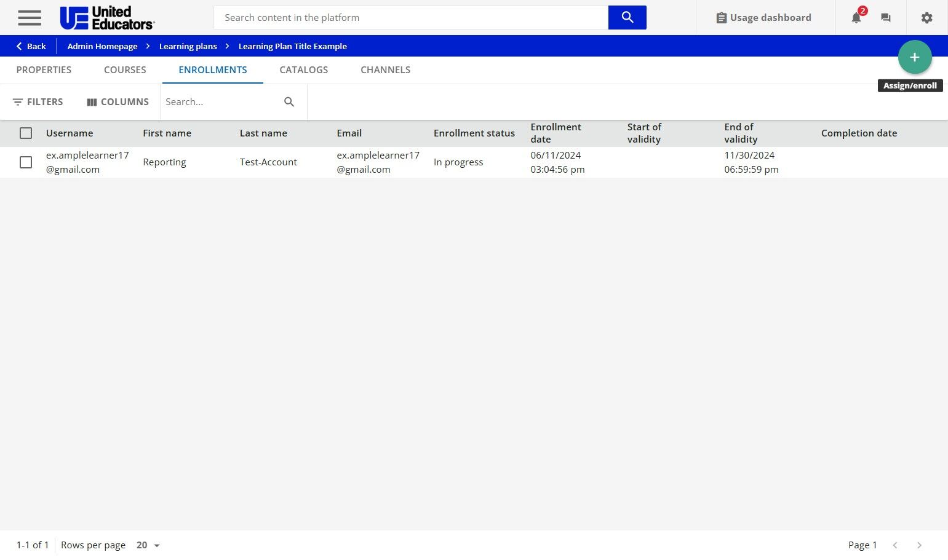Image resolution: width=948 pixels, height=560 pixels.
Task: Click the 'Page 1' indicator
Action: [x=862, y=545]
